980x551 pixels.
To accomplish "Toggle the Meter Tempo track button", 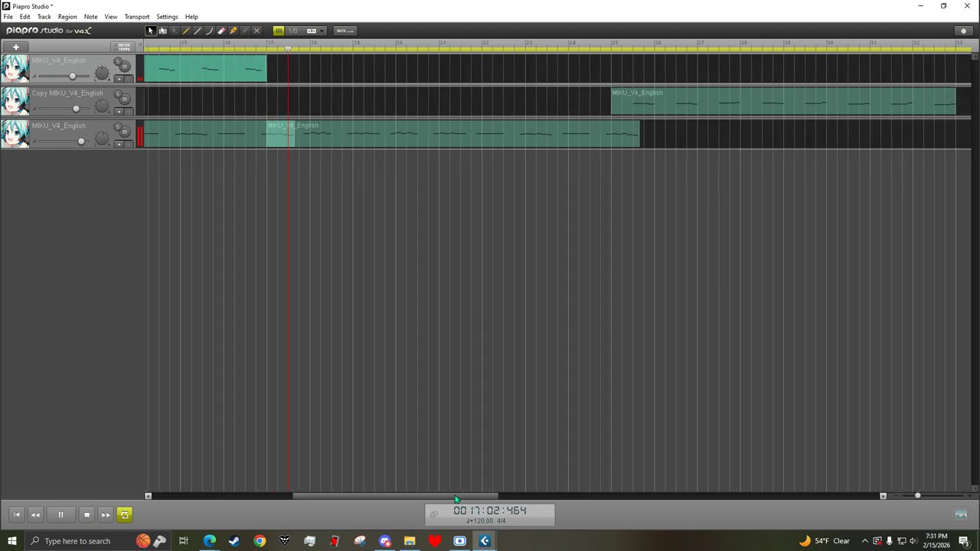I will pyautogui.click(x=123, y=47).
